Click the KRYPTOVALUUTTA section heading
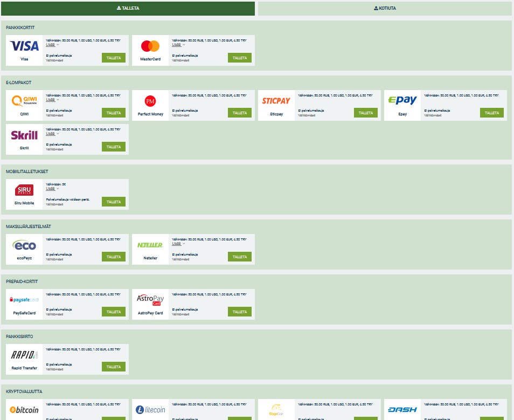Image resolution: width=514 pixels, height=420 pixels. (x=24, y=391)
